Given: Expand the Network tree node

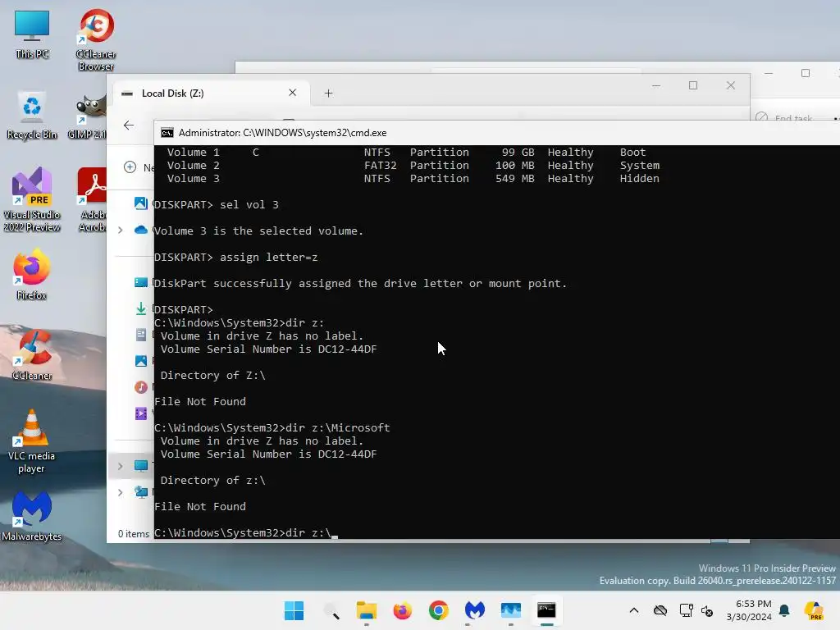Looking at the screenshot, I should pyautogui.click(x=121, y=492).
